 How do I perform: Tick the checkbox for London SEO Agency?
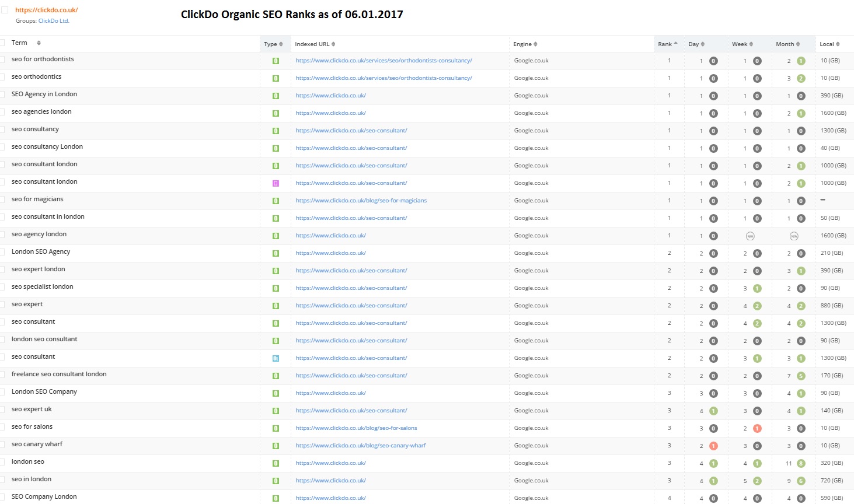point(2,252)
